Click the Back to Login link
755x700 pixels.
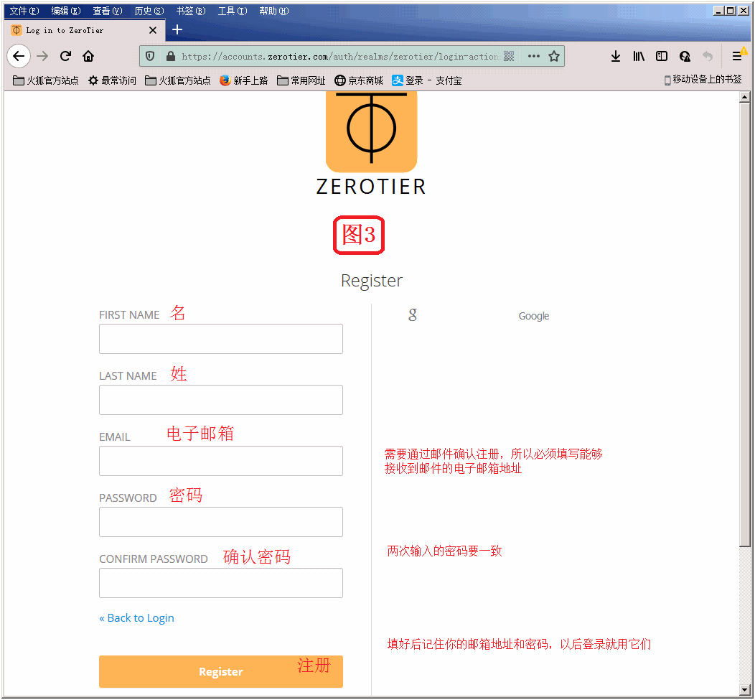(137, 618)
